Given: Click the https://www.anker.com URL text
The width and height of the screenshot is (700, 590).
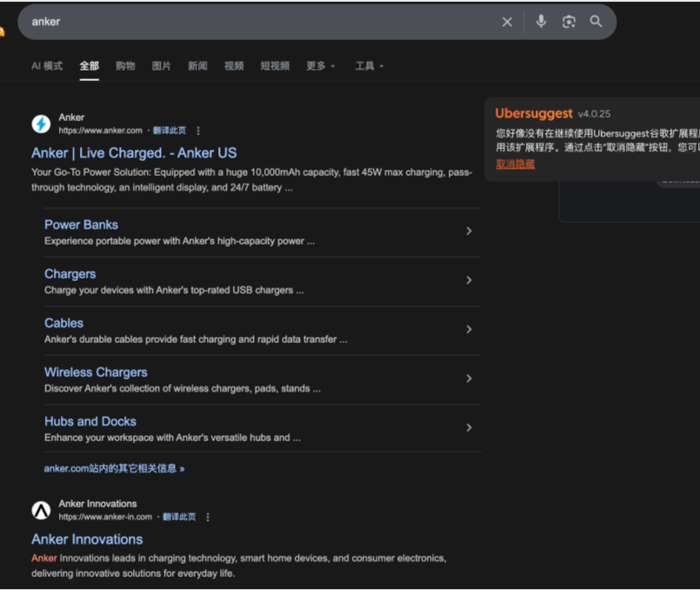Looking at the screenshot, I should point(101,131).
